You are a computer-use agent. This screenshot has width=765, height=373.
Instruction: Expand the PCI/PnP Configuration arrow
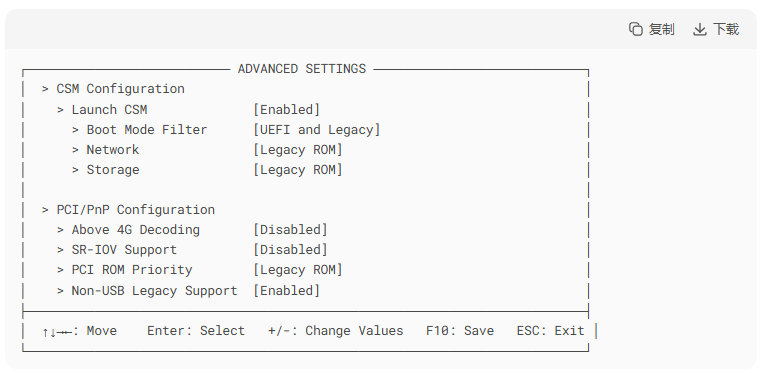[45, 210]
